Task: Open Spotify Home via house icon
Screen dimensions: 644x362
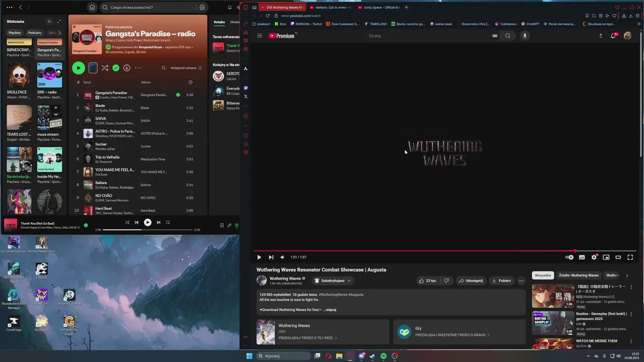Action: point(92,8)
